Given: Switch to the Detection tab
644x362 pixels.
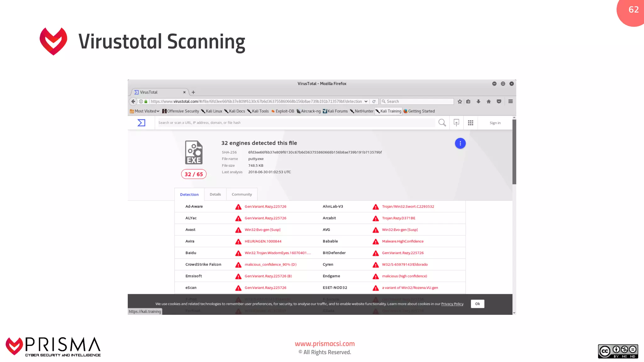Looking at the screenshot, I should point(189,195).
